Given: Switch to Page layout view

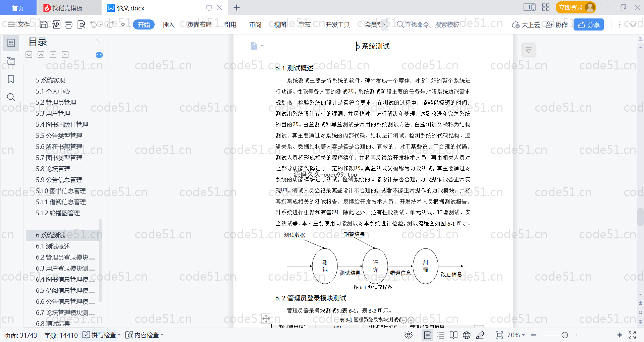Looking at the screenshot, I should click(427, 335).
